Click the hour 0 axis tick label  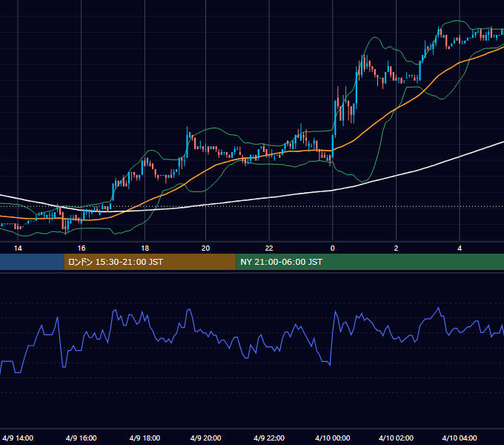333,248
